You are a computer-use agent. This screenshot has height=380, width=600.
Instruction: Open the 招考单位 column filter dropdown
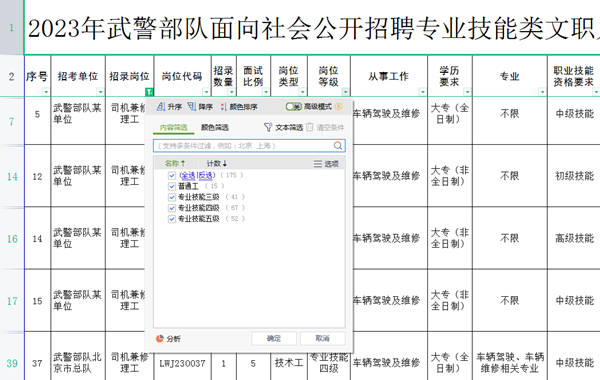point(100,92)
